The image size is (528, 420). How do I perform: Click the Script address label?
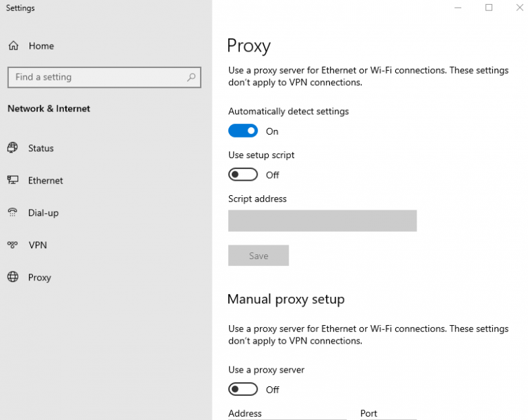coord(257,199)
